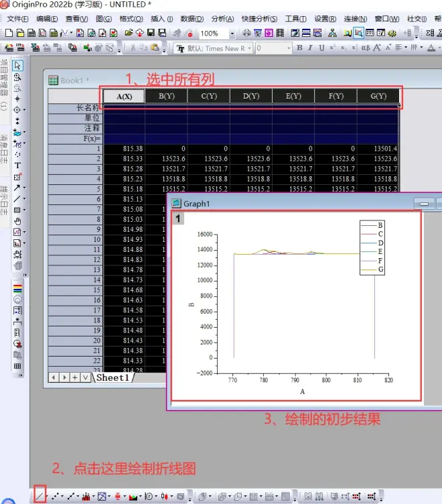Switch to the Sheet1 worksheet tab

(x=112, y=378)
